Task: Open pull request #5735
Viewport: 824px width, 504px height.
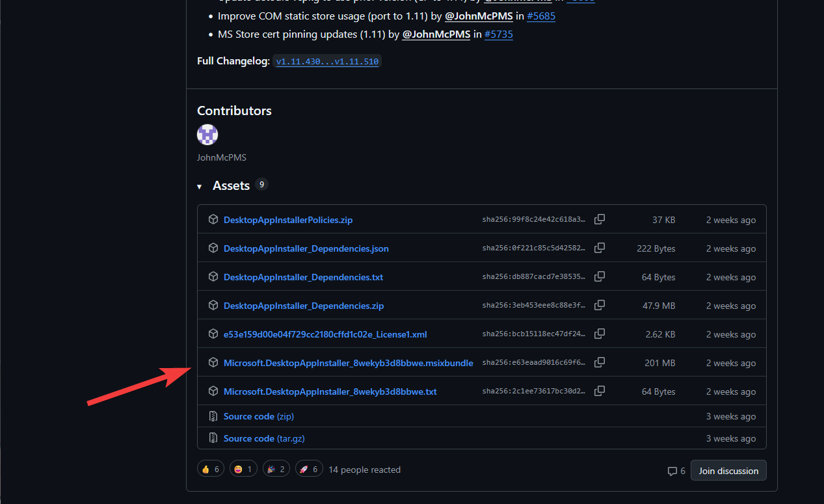Action: [x=498, y=34]
